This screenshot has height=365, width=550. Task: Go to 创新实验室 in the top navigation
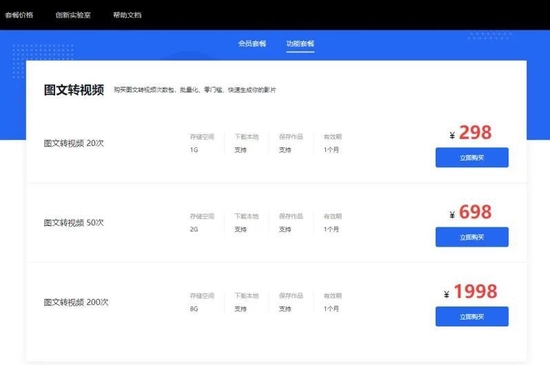coord(73,15)
